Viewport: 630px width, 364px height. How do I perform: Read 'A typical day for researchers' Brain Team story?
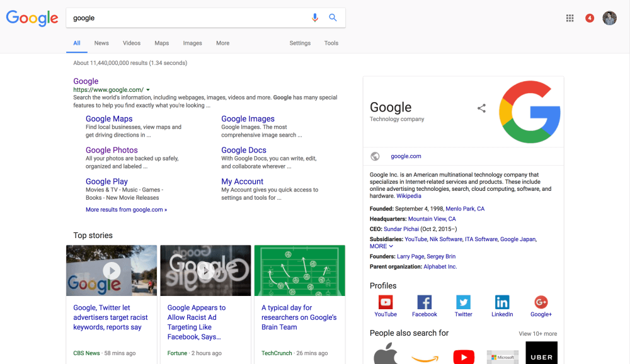pyautogui.click(x=299, y=317)
